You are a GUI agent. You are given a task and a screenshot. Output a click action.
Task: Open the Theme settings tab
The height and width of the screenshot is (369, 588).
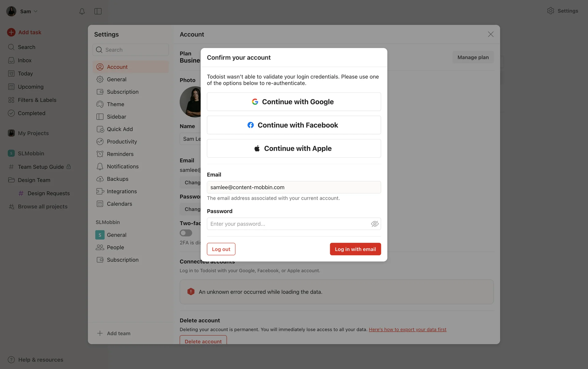[x=115, y=104]
